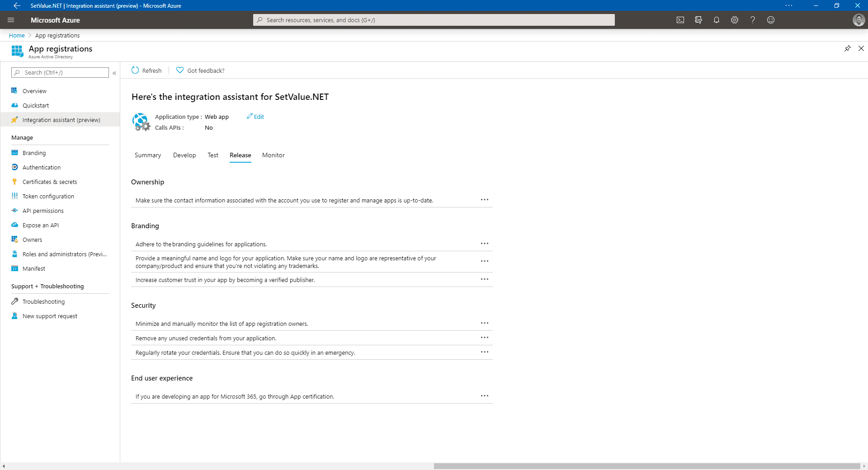The height and width of the screenshot is (470, 868).
Task: Open API permissions
Action: point(43,211)
